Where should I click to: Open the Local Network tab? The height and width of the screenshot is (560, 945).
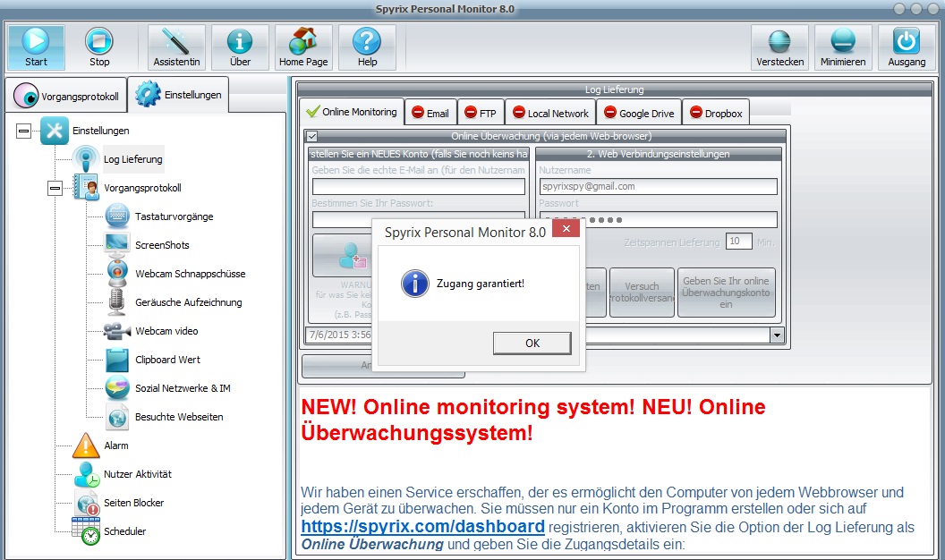550,113
